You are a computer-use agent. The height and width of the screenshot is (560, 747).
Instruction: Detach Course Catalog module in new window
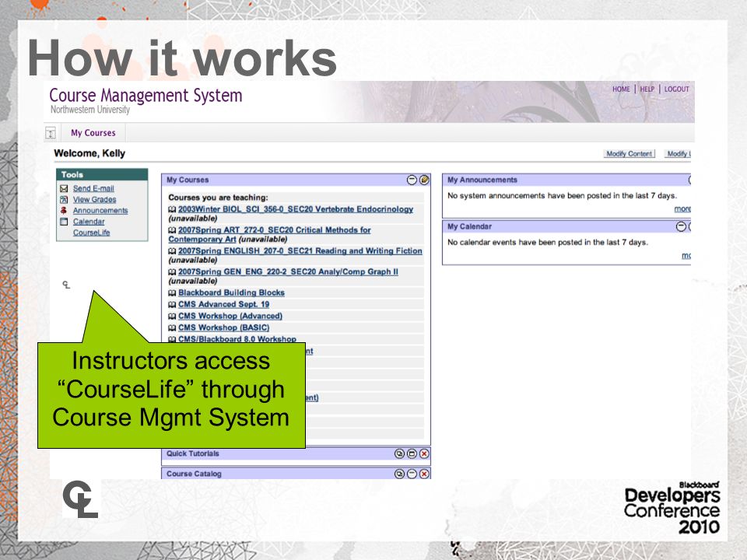(399, 474)
